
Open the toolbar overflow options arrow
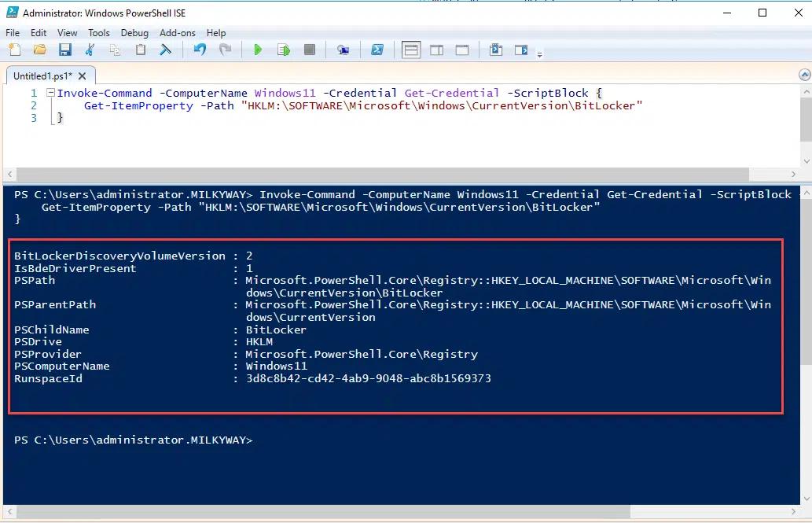click(539, 54)
